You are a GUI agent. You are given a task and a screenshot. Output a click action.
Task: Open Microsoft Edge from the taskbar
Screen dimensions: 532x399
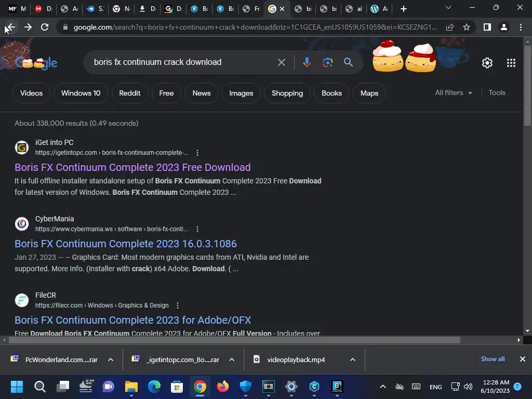point(154,387)
